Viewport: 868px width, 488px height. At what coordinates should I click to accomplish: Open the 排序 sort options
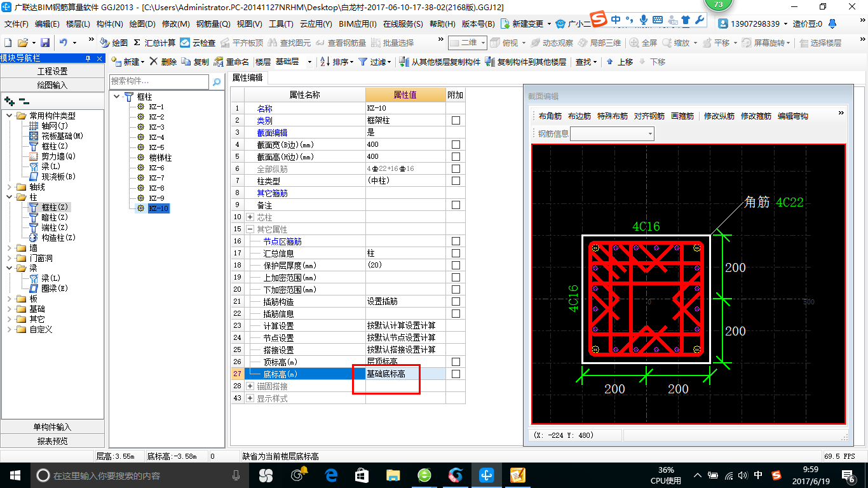pos(336,62)
